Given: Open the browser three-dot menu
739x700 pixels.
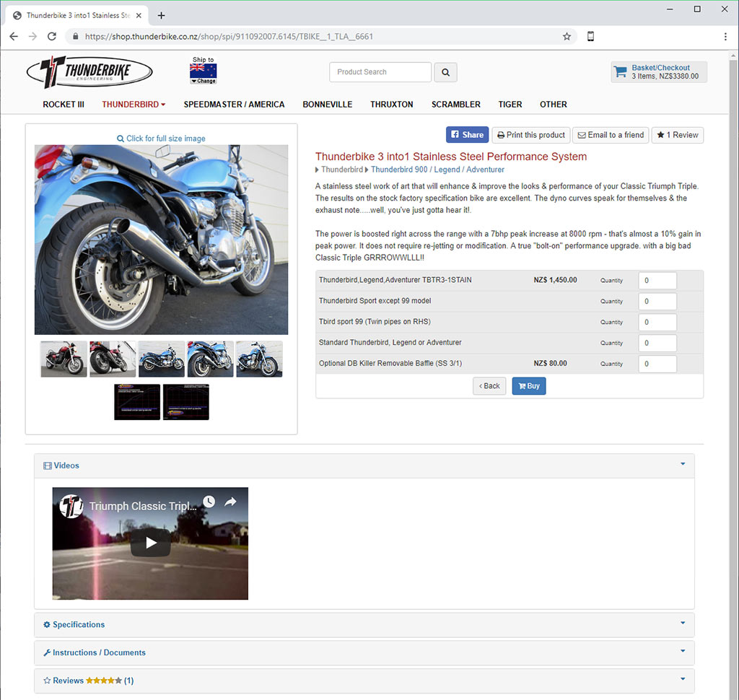Looking at the screenshot, I should click(x=725, y=36).
